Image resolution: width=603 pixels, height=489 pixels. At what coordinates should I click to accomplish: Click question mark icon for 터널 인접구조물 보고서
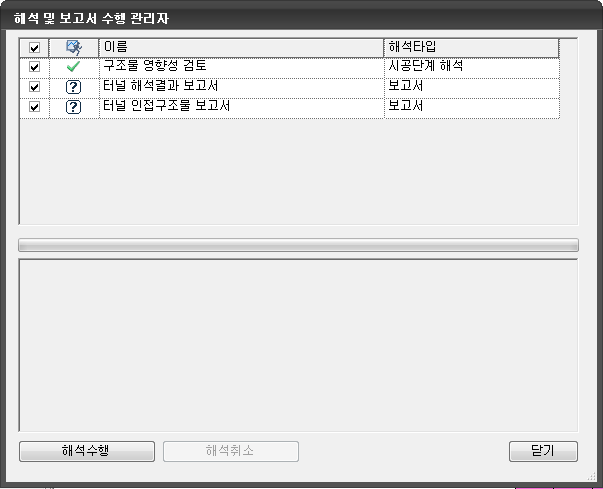[x=73, y=107]
